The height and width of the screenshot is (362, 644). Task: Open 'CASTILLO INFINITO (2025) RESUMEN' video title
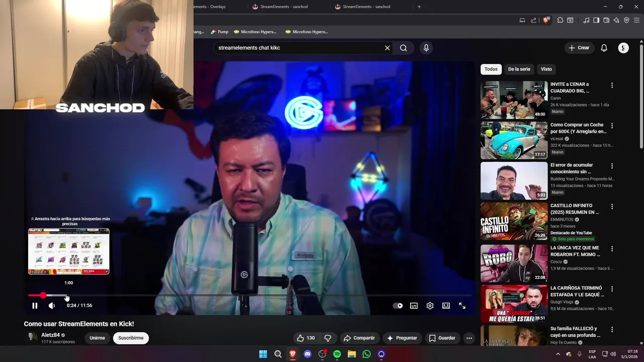tap(575, 209)
